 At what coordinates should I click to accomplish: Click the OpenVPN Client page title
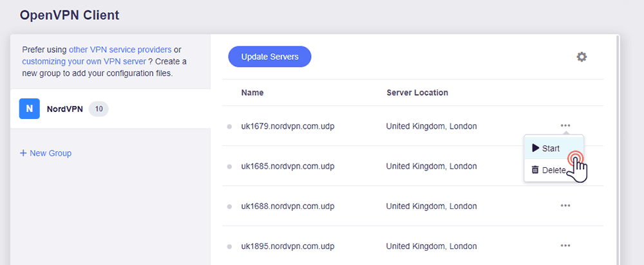[70, 15]
